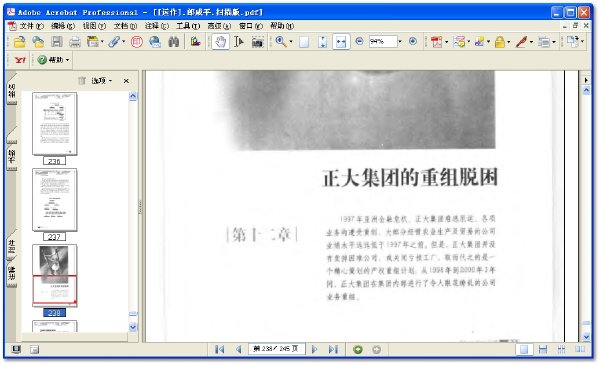Screen dimensions: 600x365
Task: Open the 文档 (Document) menu
Action: [x=125, y=26]
